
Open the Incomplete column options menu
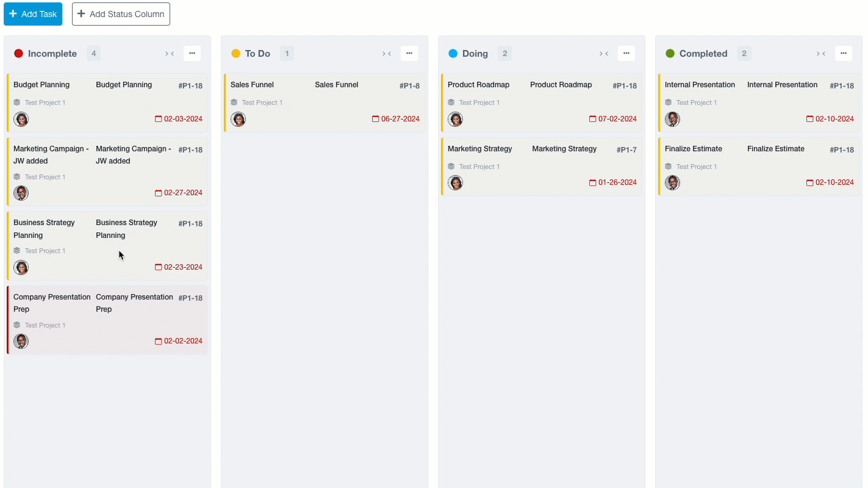pos(192,54)
